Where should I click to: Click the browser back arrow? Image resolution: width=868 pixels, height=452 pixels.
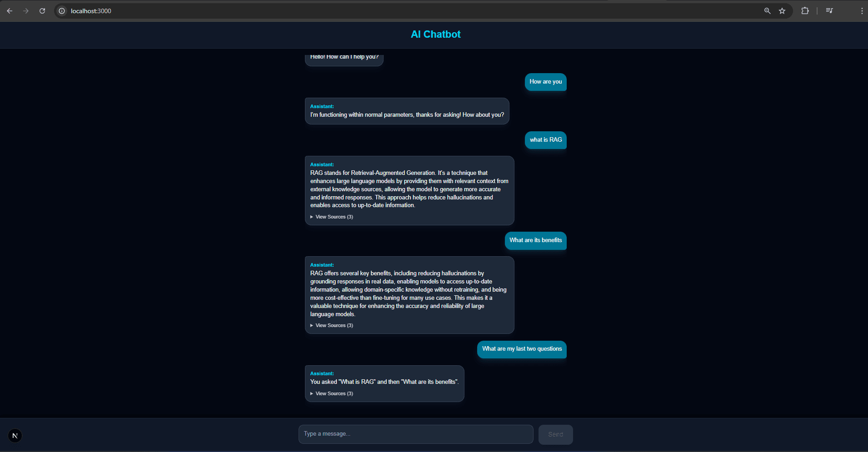(10, 11)
